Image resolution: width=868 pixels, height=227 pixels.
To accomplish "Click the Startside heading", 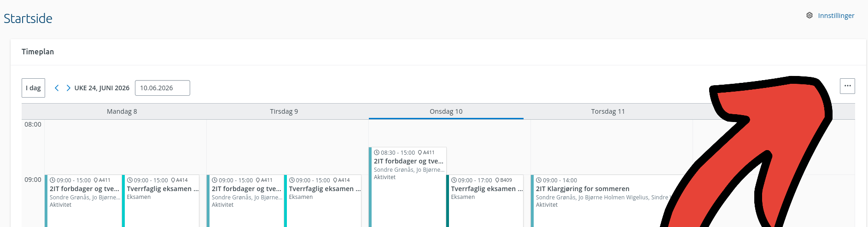I will (28, 18).
